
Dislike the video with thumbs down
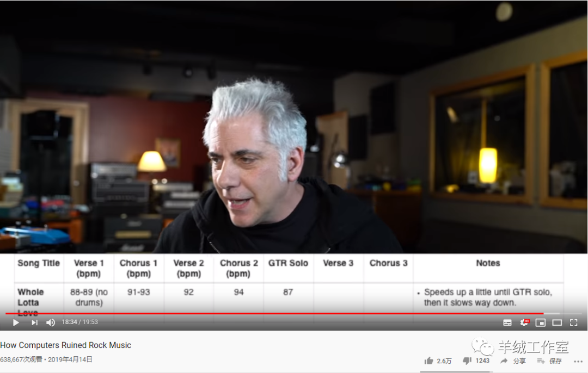pos(467,360)
